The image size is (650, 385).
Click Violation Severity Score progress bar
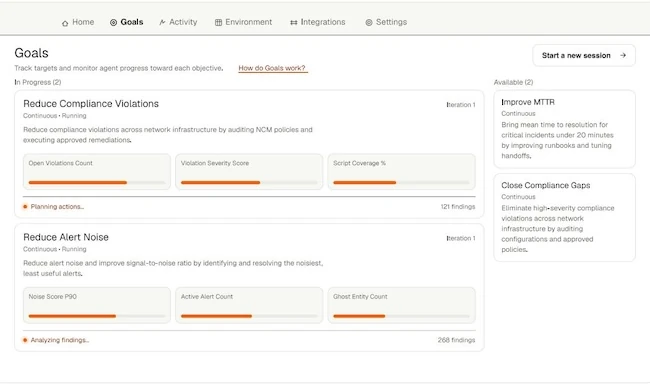249,182
